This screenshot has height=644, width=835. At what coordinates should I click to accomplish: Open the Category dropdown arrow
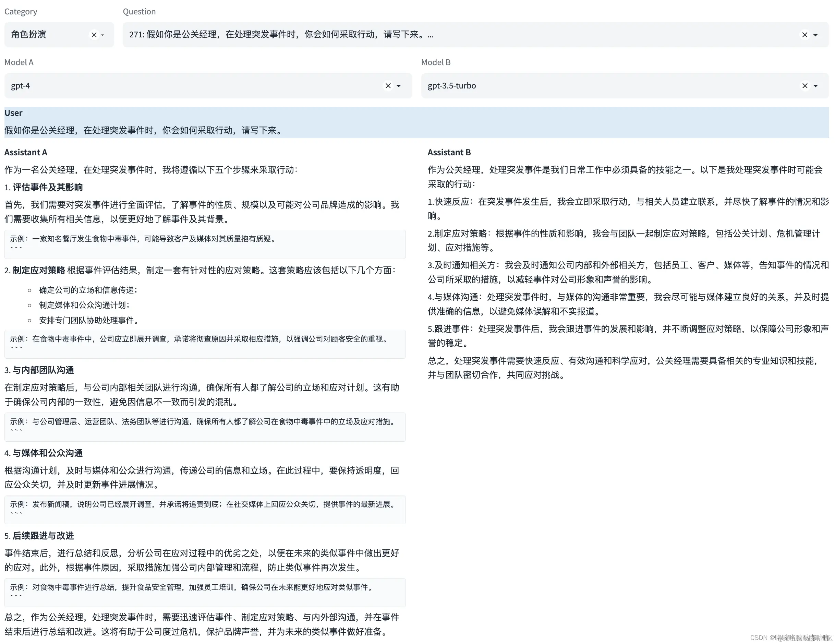pos(103,35)
